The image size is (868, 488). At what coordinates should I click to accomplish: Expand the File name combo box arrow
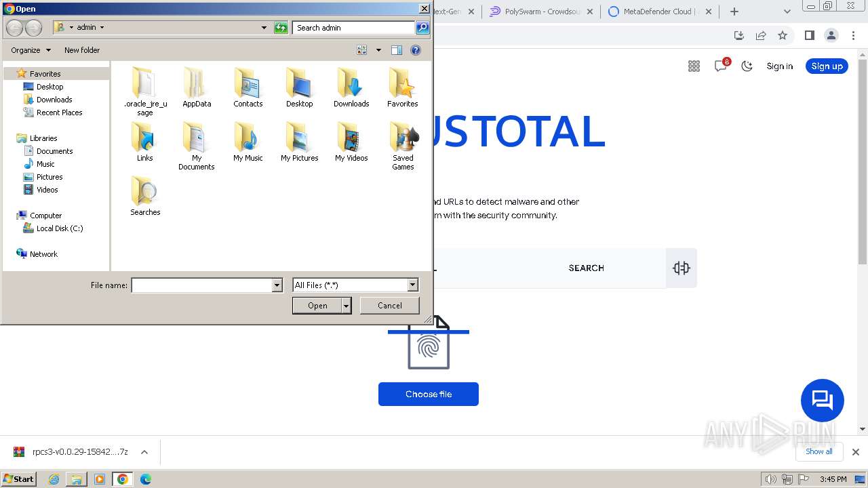(277, 285)
